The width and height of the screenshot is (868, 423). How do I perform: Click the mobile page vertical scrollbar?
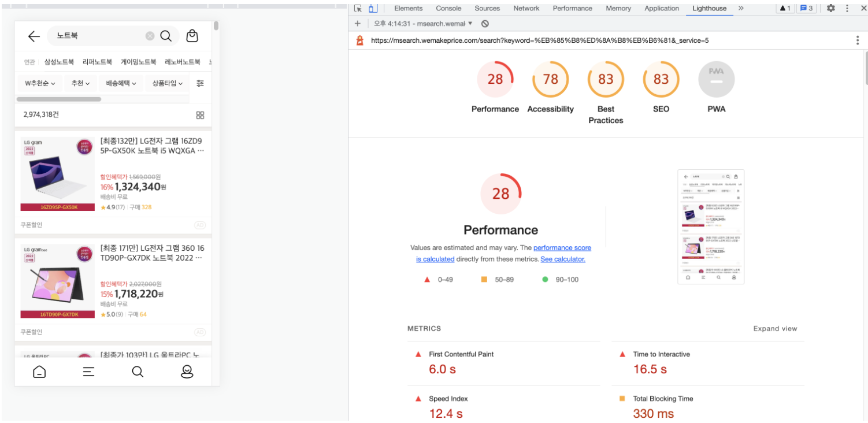point(216,25)
